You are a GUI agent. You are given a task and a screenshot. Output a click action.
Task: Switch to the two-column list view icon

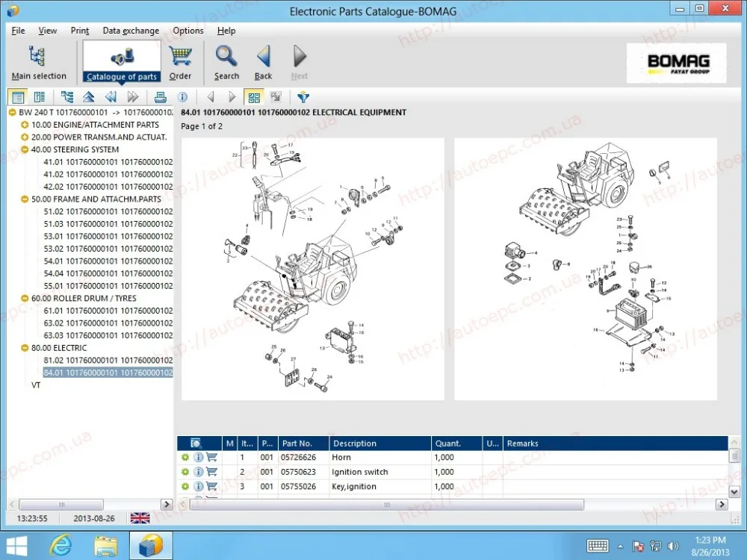coord(40,97)
